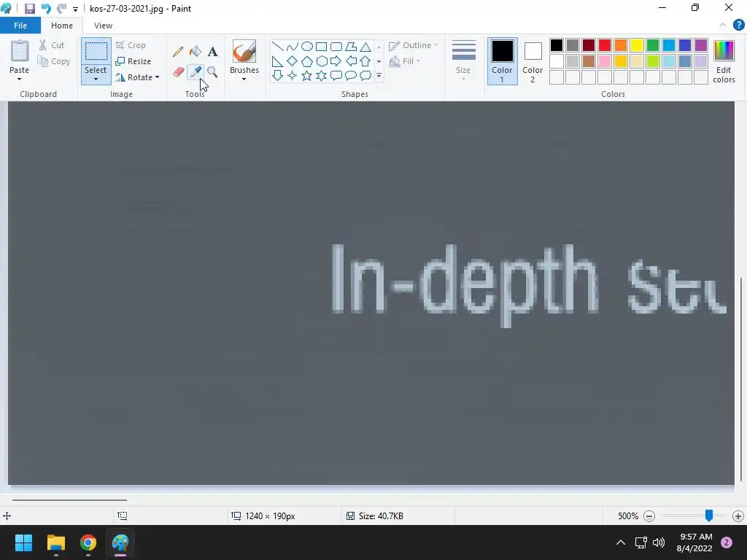Choose the Six-point star shape

click(322, 75)
